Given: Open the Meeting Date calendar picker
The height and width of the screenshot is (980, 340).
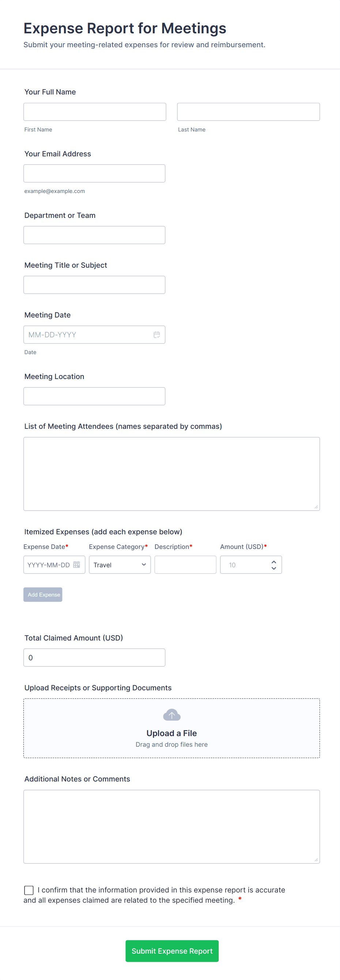Looking at the screenshot, I should [157, 334].
